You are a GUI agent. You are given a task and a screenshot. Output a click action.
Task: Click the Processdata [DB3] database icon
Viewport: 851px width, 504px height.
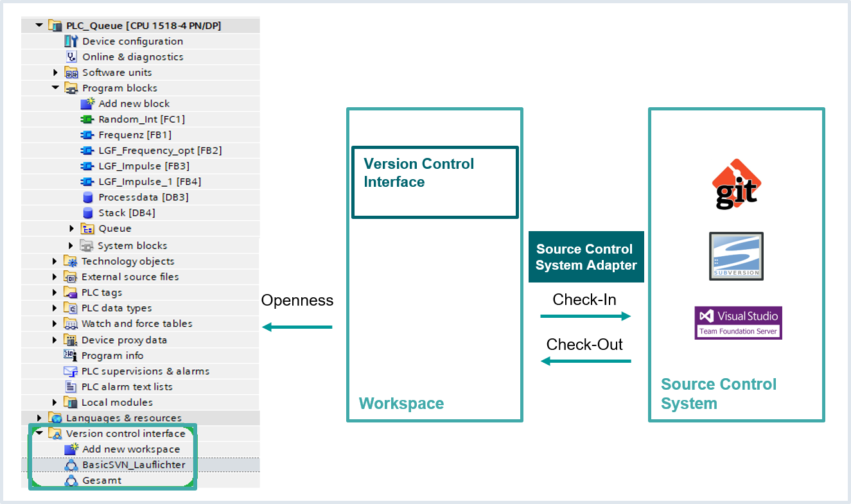click(87, 197)
